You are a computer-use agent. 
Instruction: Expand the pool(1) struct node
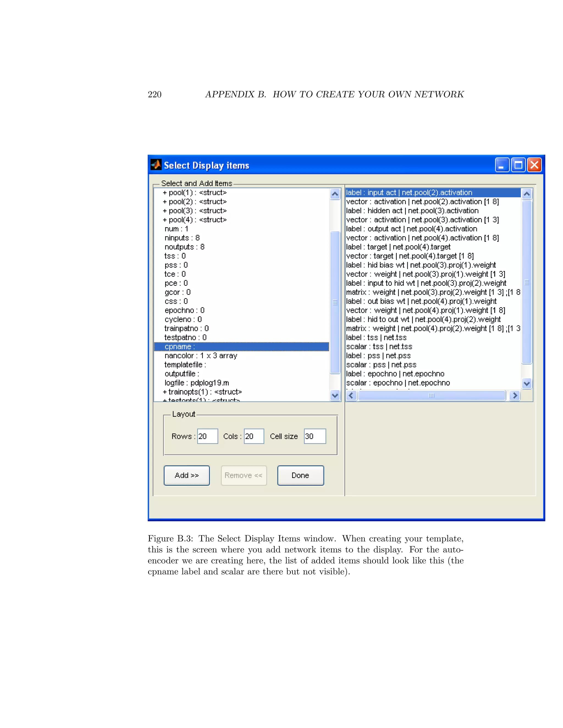[165, 193]
